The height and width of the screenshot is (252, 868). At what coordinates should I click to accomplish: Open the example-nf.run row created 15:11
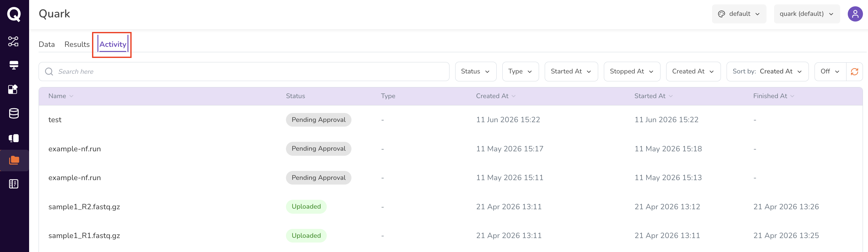(450, 178)
